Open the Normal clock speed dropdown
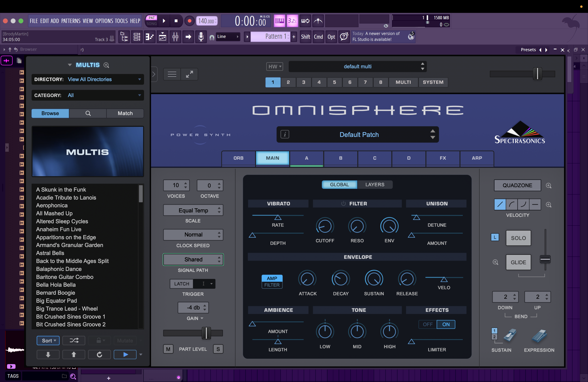The image size is (588, 382). pyautogui.click(x=193, y=235)
